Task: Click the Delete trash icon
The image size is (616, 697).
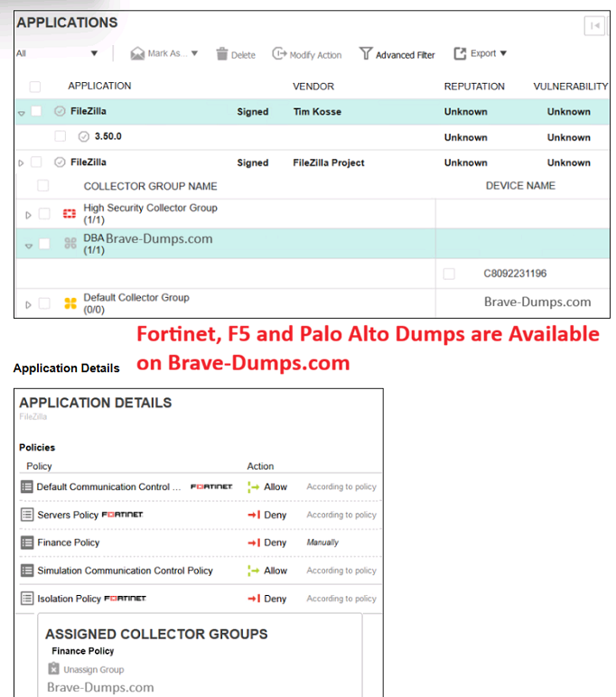Action: pos(222,54)
